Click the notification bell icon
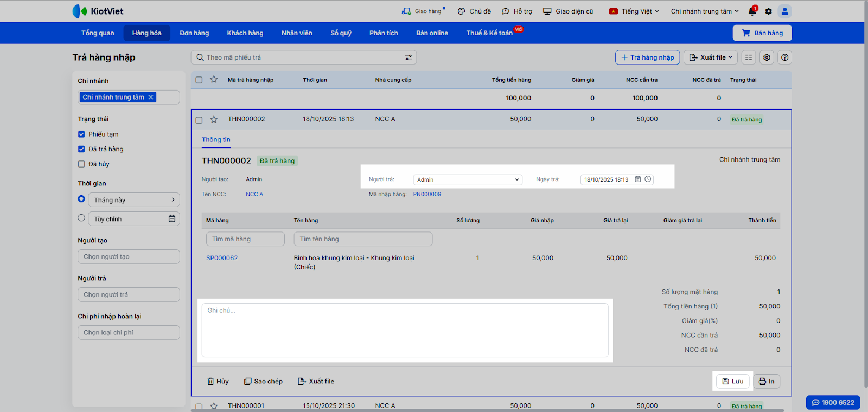 tap(752, 11)
